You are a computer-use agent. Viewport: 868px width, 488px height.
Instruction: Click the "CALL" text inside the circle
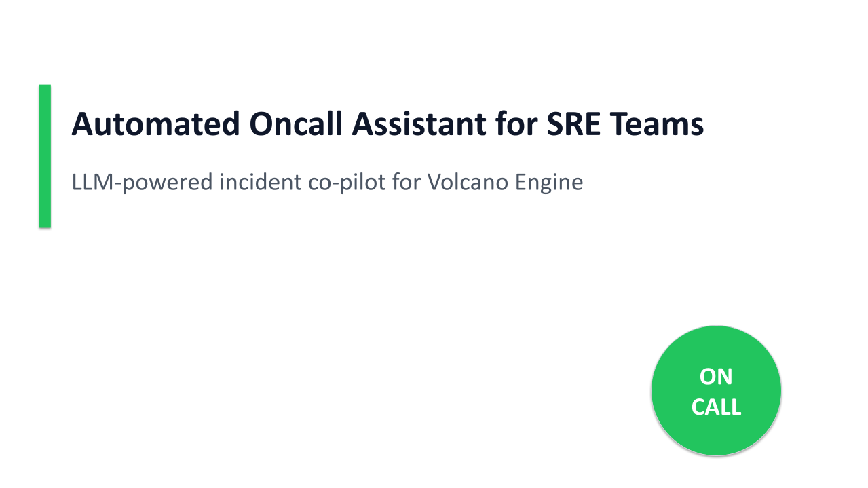(716, 407)
